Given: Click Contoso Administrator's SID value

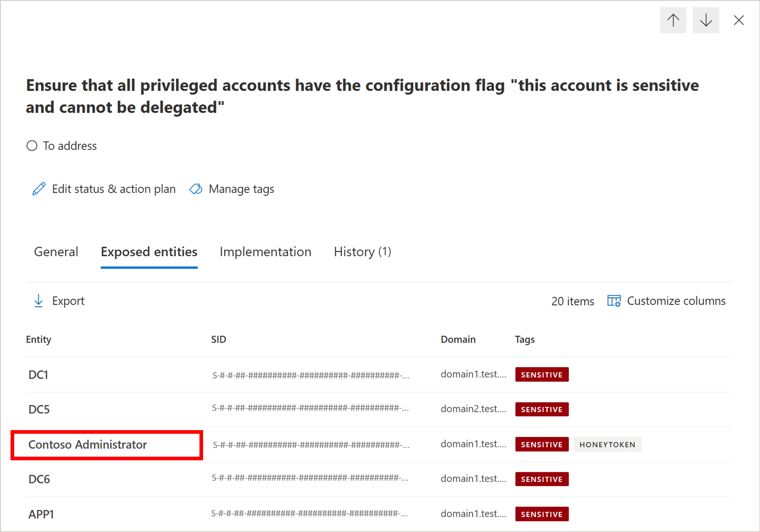Looking at the screenshot, I should click(x=310, y=445).
